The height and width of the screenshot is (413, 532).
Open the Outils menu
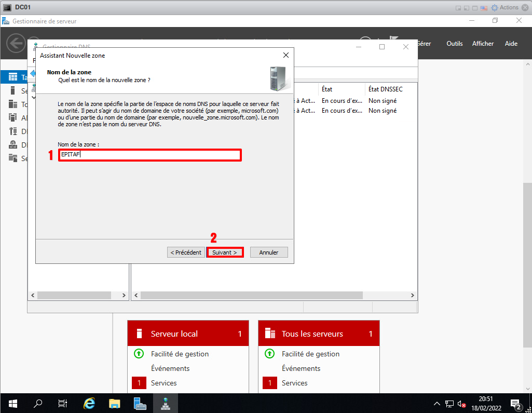coord(454,44)
